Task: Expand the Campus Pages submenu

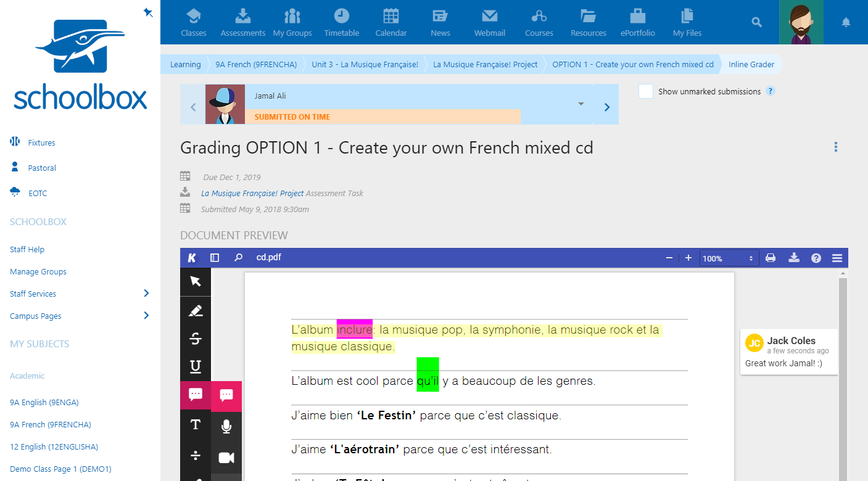Action: pyautogui.click(x=146, y=315)
